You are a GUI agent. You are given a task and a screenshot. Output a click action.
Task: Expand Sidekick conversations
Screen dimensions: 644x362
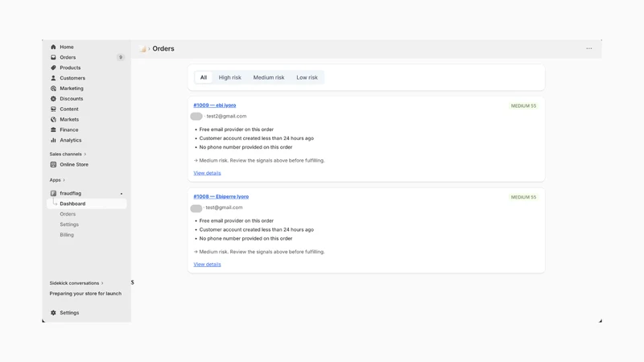(x=76, y=283)
